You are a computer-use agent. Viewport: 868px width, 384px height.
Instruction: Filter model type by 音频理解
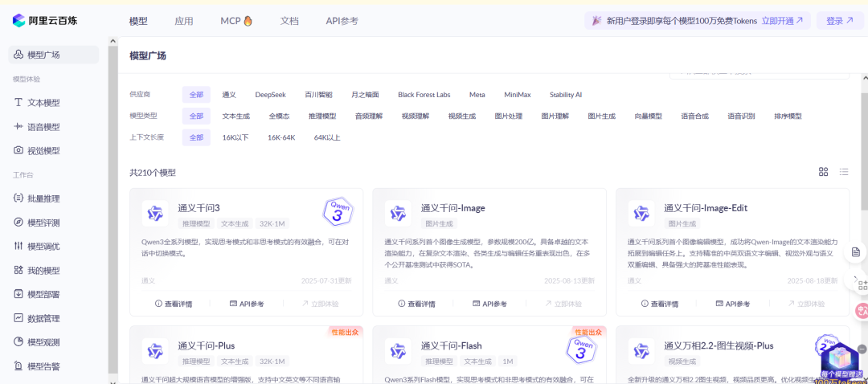(x=369, y=116)
